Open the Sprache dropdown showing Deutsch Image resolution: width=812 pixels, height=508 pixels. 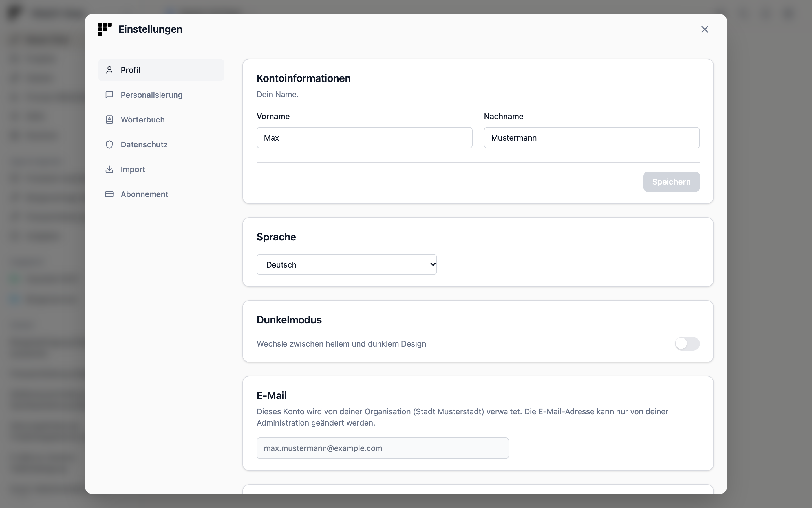pyautogui.click(x=347, y=264)
